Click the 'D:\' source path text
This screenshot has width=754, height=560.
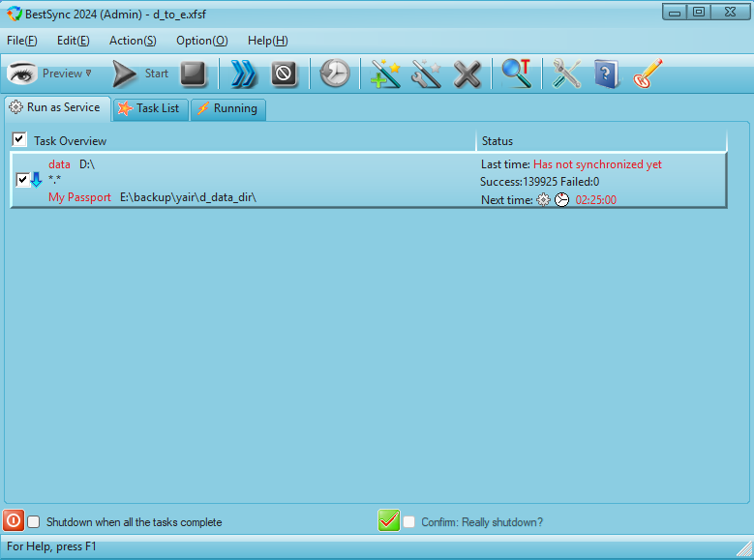pos(87,164)
